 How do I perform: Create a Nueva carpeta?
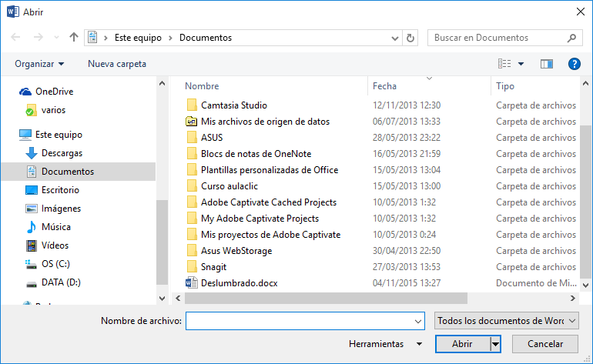pos(117,64)
